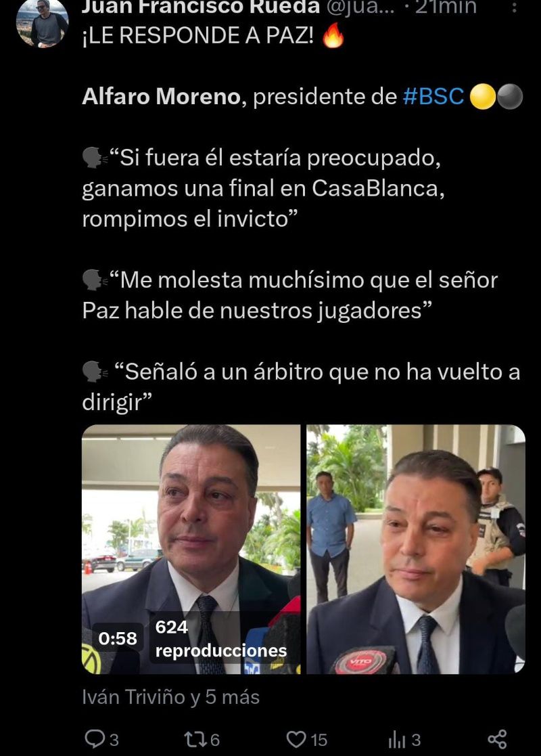Like the tweet with heart icon
541x756 pixels.
pyautogui.click(x=296, y=739)
